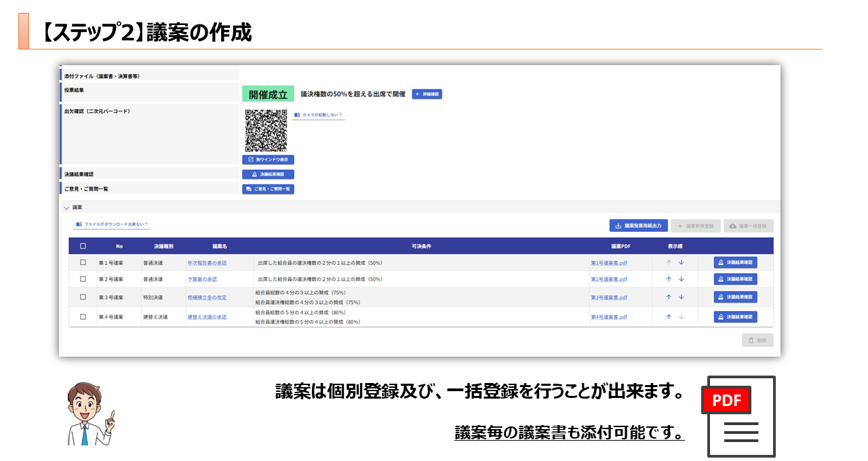
Task: Download 第3号議案書.pdf
Action: click(609, 297)
